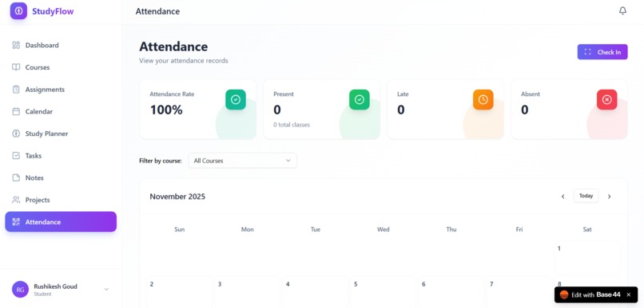Click the green check icon on Present card

360,99
